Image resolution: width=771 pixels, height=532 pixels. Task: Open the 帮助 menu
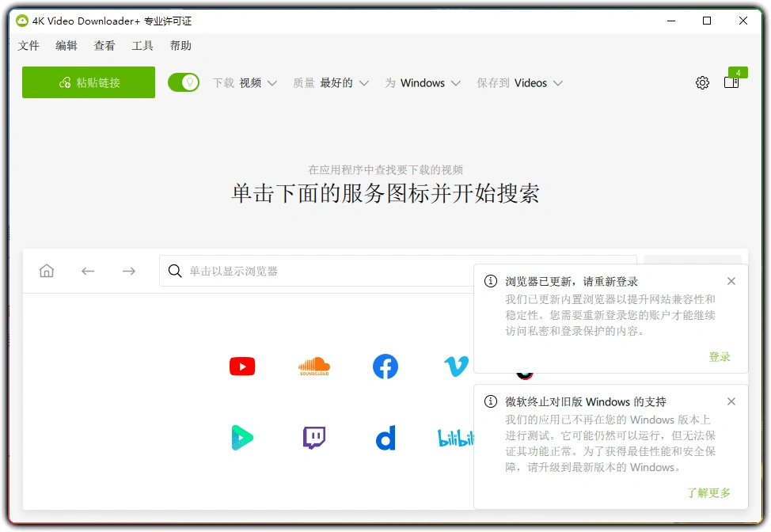click(x=180, y=46)
